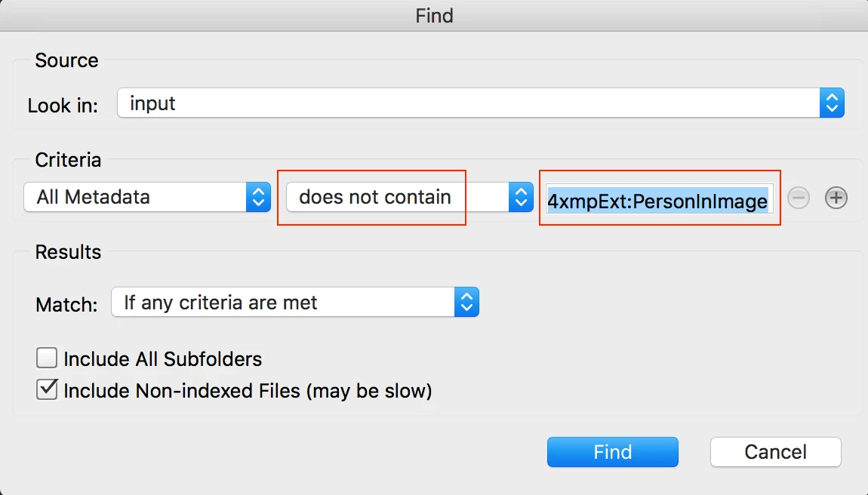Remove the criterion with minus button

pyautogui.click(x=799, y=198)
